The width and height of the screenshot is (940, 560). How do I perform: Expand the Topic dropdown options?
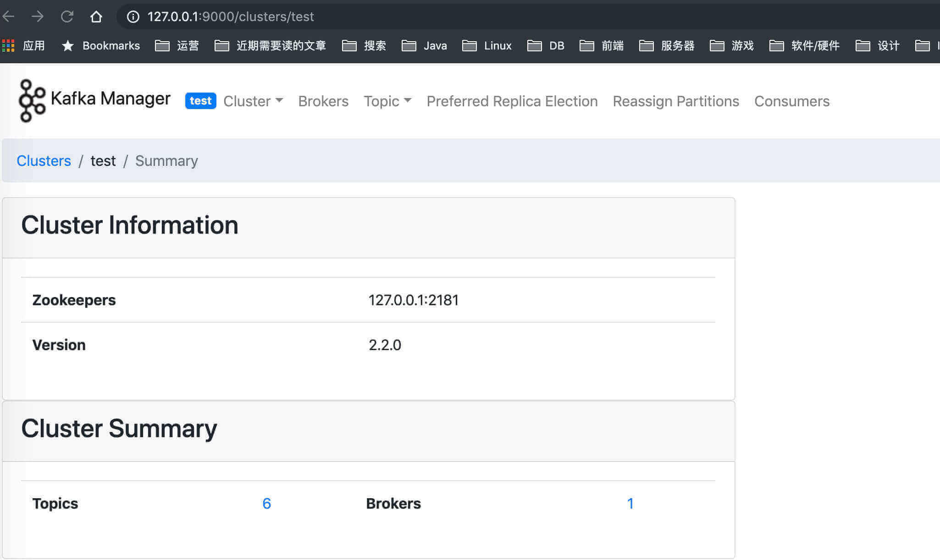pos(387,100)
